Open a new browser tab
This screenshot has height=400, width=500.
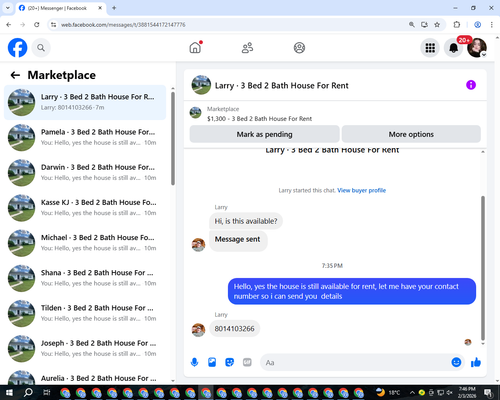click(x=114, y=8)
